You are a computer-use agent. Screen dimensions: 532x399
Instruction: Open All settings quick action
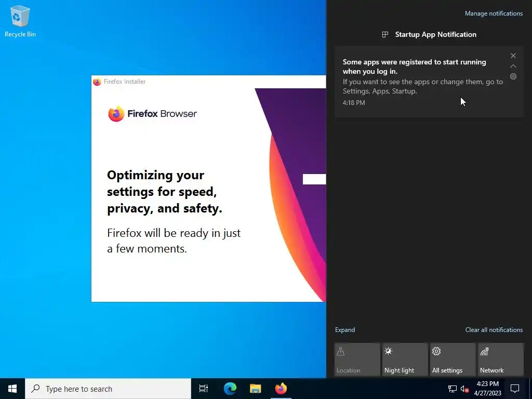pos(453,360)
